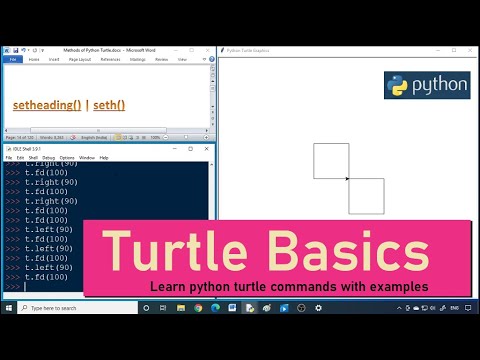
Task: Click the IDLE Shell window icon
Action: (8, 149)
